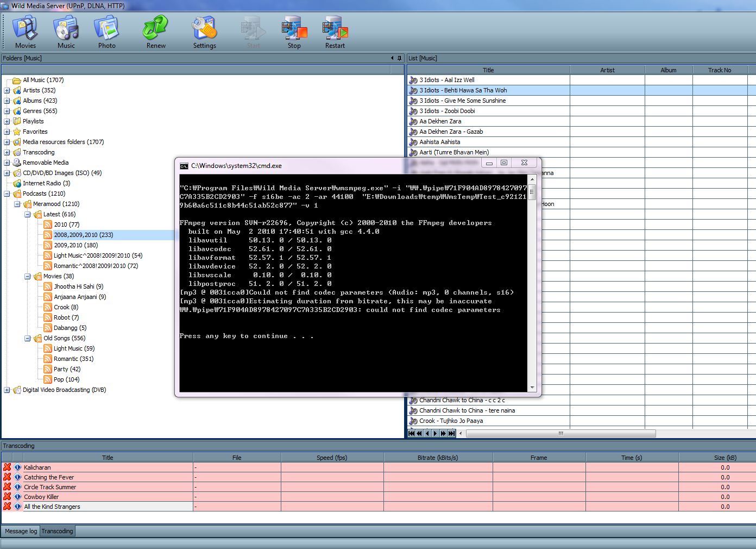756x549 pixels.
Task: Collapse the Meramood (1210) node
Action: (17, 204)
